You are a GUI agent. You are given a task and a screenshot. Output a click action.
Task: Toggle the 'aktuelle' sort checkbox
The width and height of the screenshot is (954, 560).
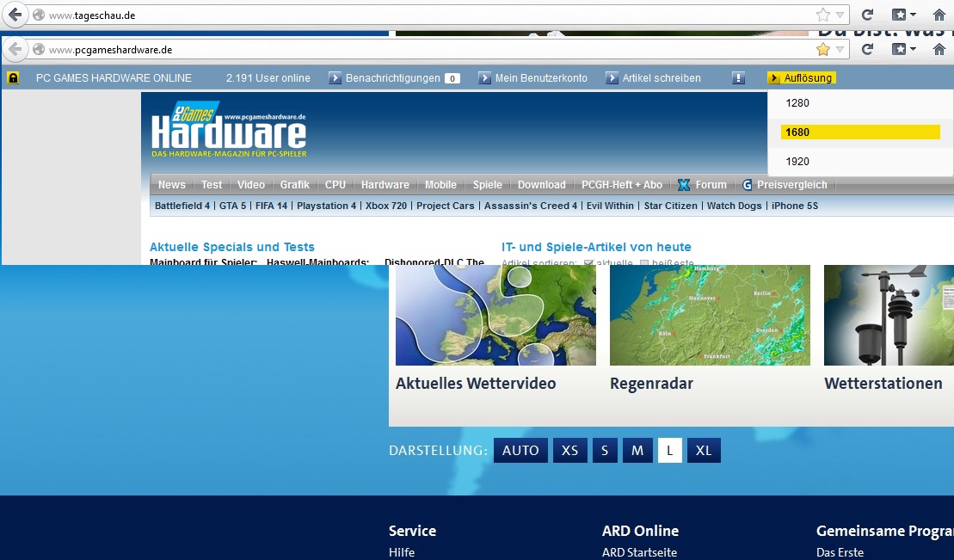pyautogui.click(x=588, y=263)
